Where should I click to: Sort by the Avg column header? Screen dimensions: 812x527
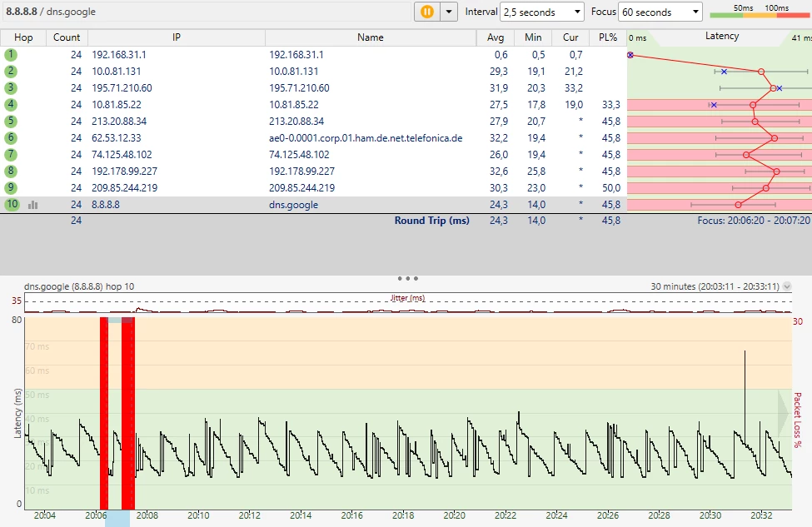496,37
